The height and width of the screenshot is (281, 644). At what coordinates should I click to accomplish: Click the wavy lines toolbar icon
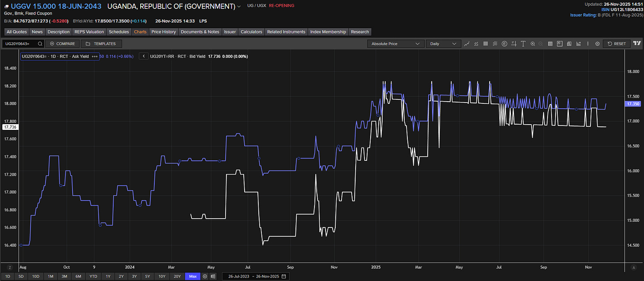point(495,44)
